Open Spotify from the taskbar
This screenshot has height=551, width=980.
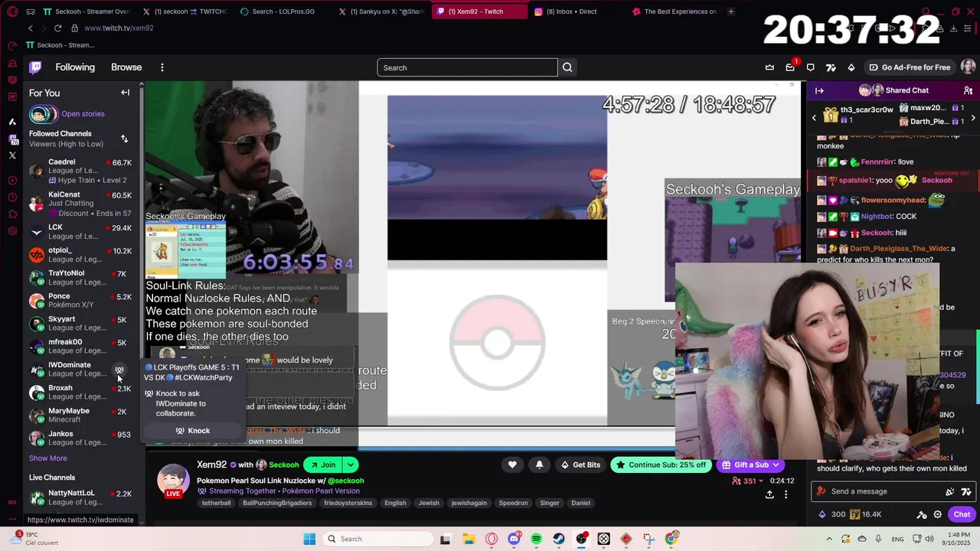tap(536, 539)
